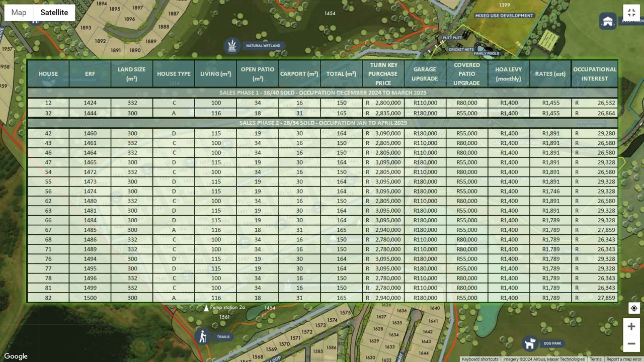
Task: Click the Pump station 2a marker
Action: 206,308
